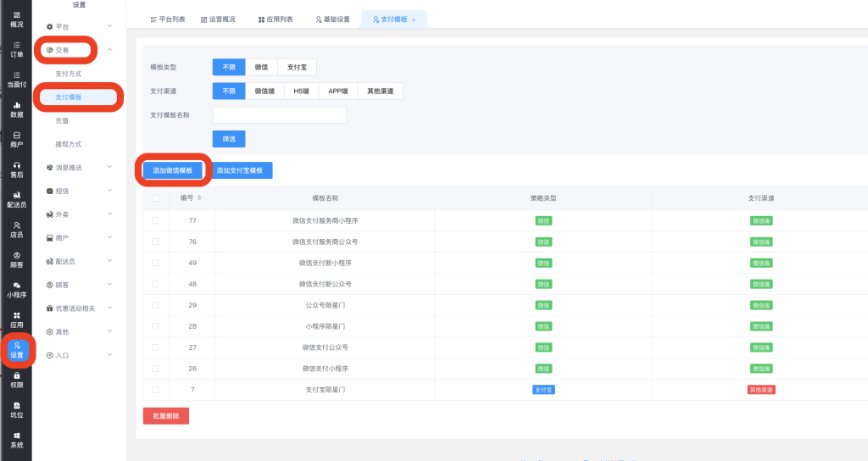
Task: Open the 数据 data chart icon
Action: coord(16,109)
